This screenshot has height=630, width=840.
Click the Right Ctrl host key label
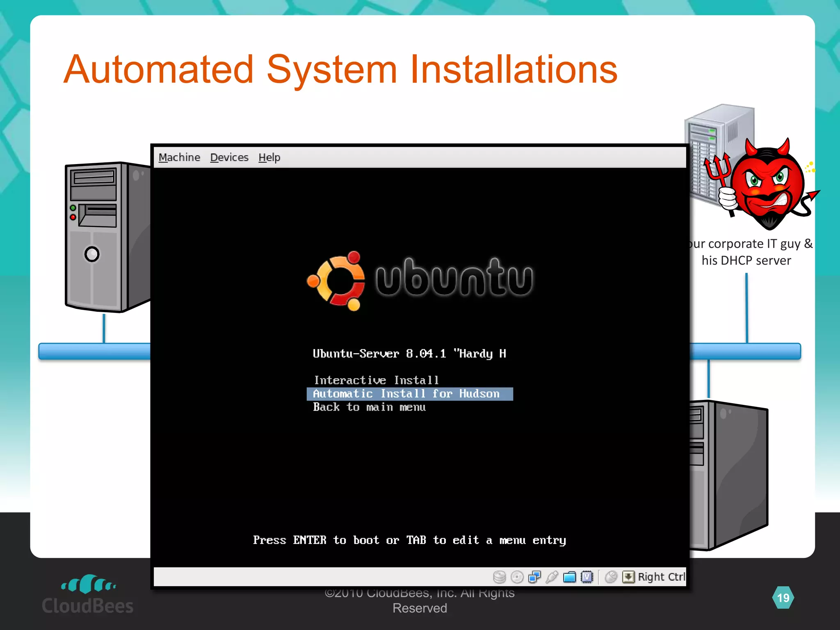661,577
